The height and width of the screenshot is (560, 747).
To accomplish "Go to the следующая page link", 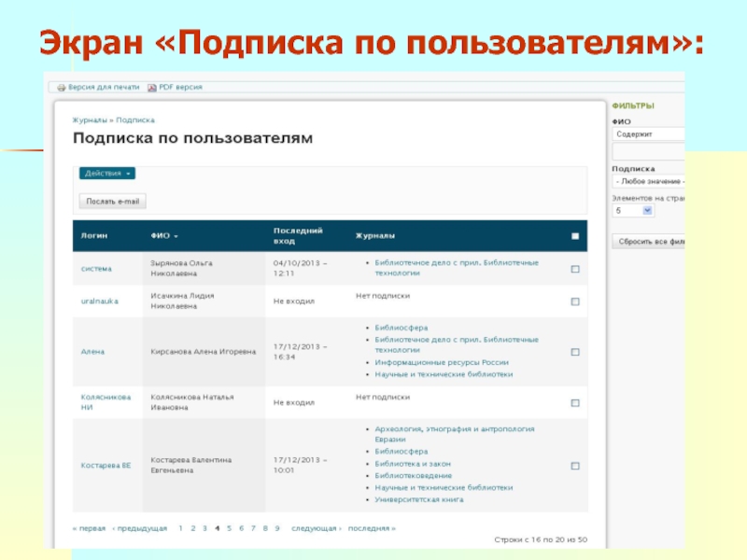I will point(317,528).
